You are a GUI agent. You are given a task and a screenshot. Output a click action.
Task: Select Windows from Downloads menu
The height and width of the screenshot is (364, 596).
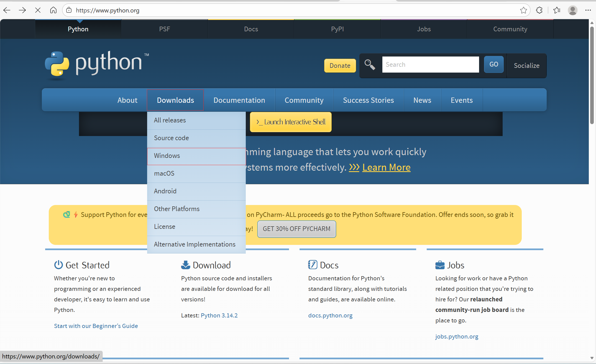[x=167, y=156]
